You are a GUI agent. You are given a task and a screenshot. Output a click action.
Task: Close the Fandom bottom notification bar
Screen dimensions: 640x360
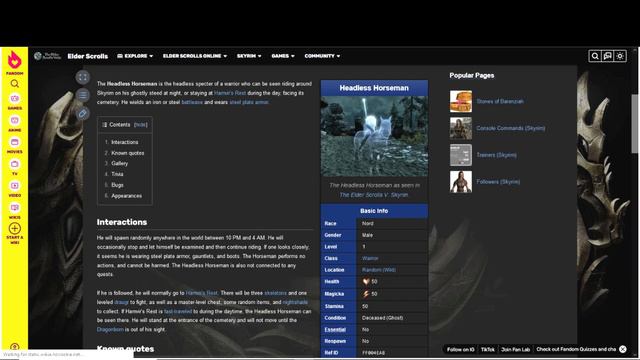click(622, 349)
